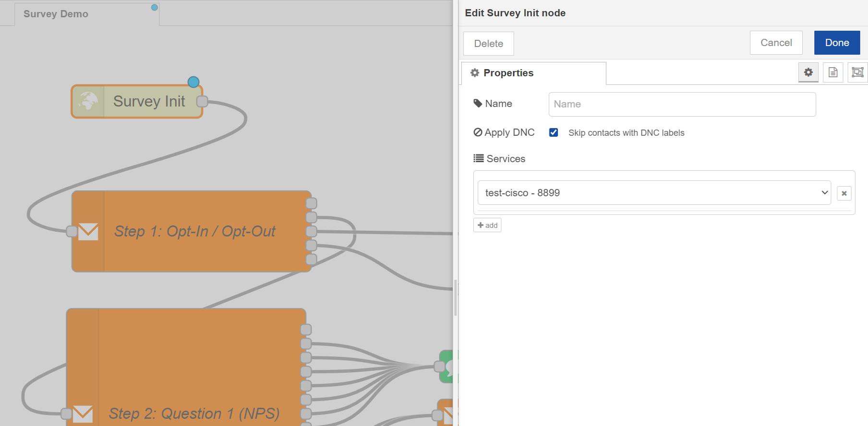Image resolution: width=868 pixels, height=426 pixels.
Task: Open the test-cisco - 8899 service dropdown
Action: coord(654,193)
